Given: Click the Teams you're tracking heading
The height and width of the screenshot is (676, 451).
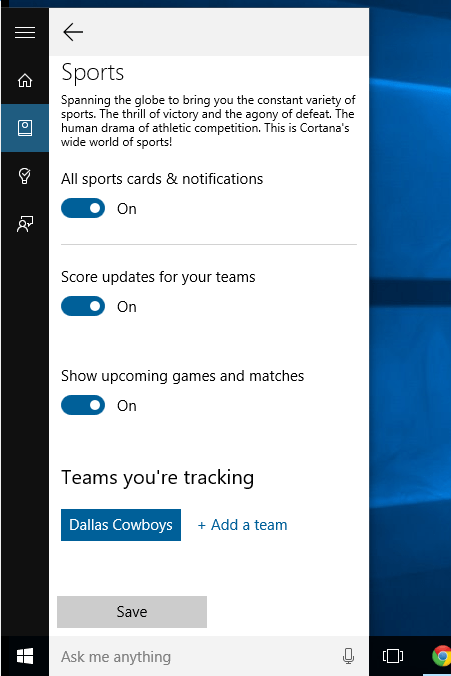Looking at the screenshot, I should point(157,478).
